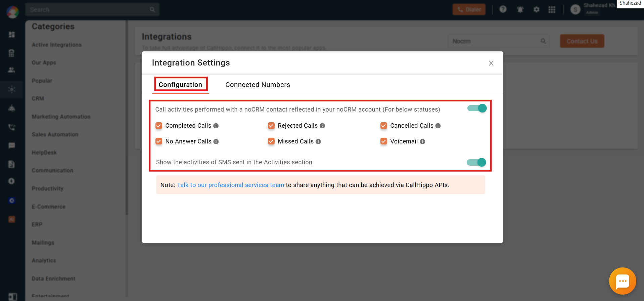Viewport: 644px width, 301px height.
Task: Select Marketing Automation category
Action: tap(61, 117)
